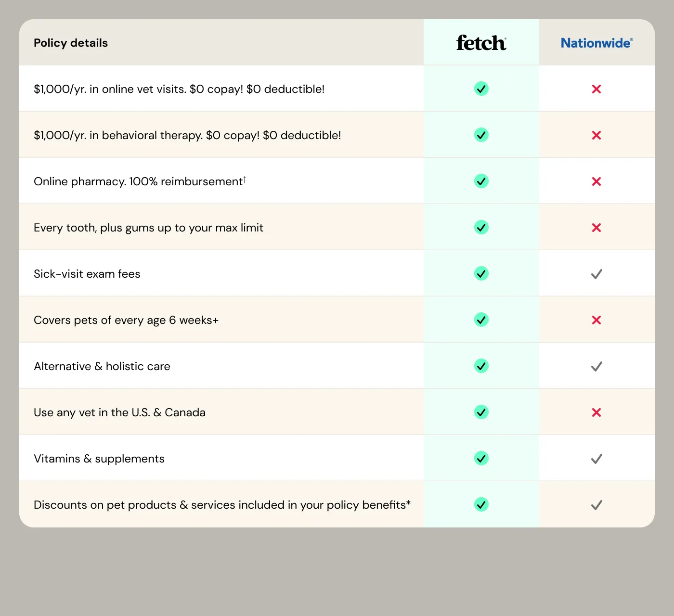Click the fetch logo in the header
The height and width of the screenshot is (616, 674).
coord(481,43)
